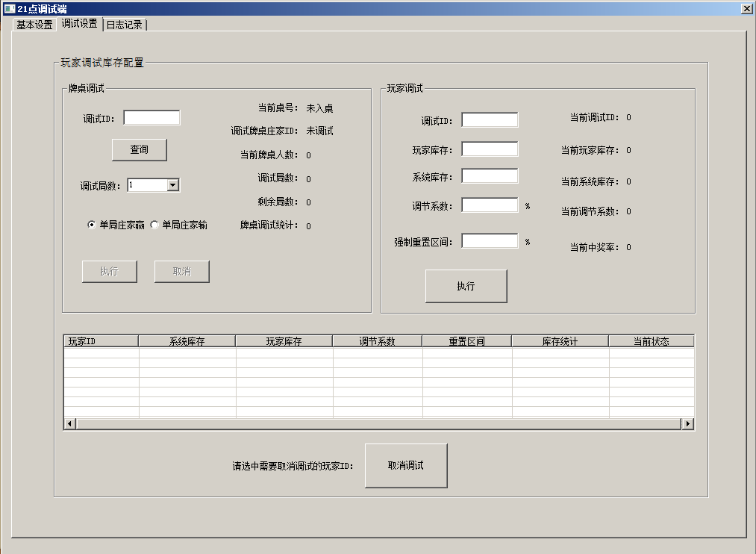
Task: Click the right arrow of the horizontal scrollbar
Action: (x=687, y=423)
